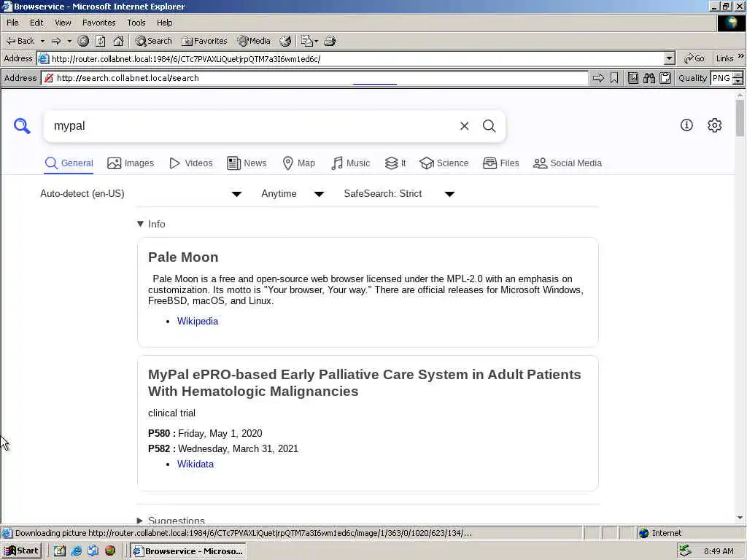
Task: Click the Back arrow in IE toolbar
Action: tap(20, 41)
